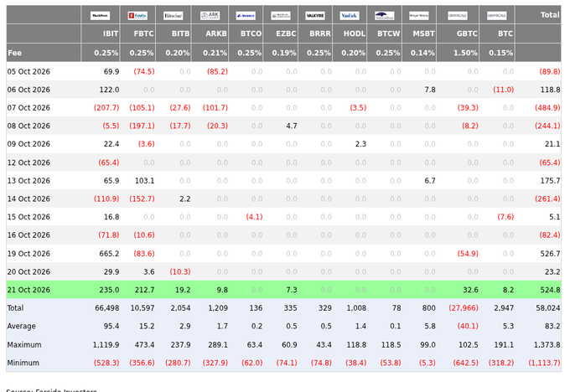Click the MSBT fee value 0.14%

422,53
